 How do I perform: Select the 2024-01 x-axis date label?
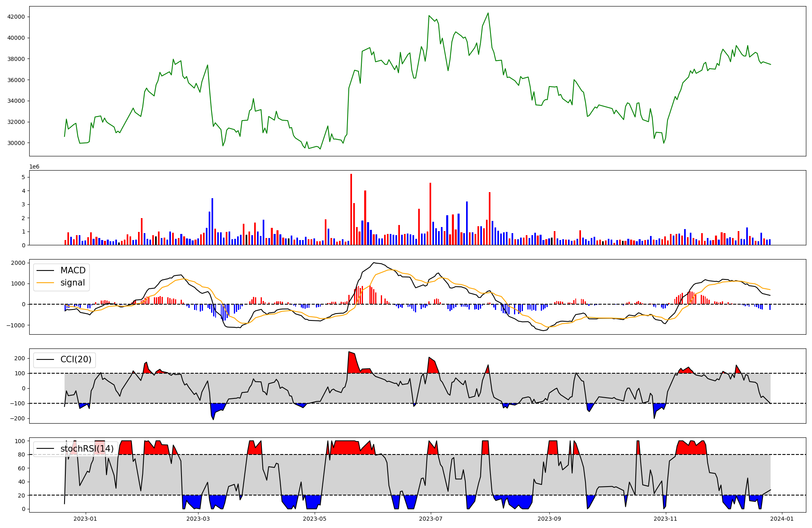click(782, 519)
